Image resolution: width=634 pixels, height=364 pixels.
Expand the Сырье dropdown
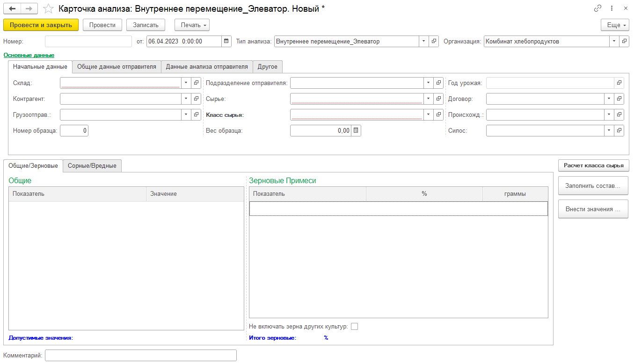click(428, 99)
